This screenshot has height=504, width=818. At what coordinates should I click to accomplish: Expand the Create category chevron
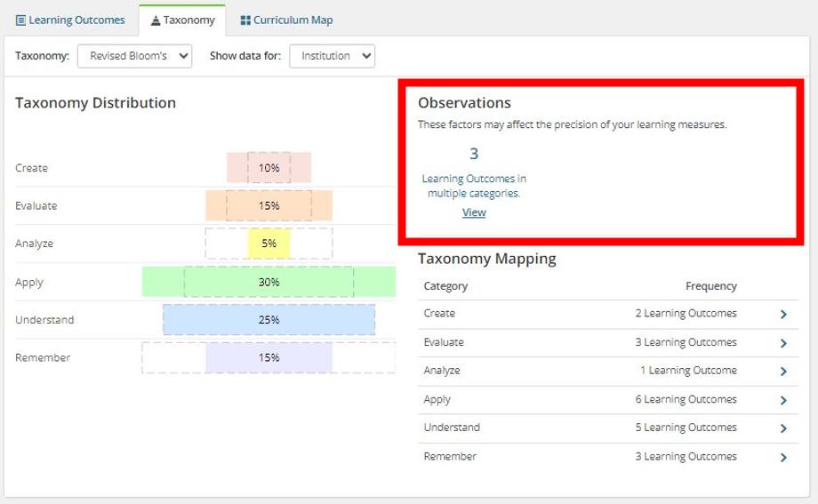coord(783,314)
